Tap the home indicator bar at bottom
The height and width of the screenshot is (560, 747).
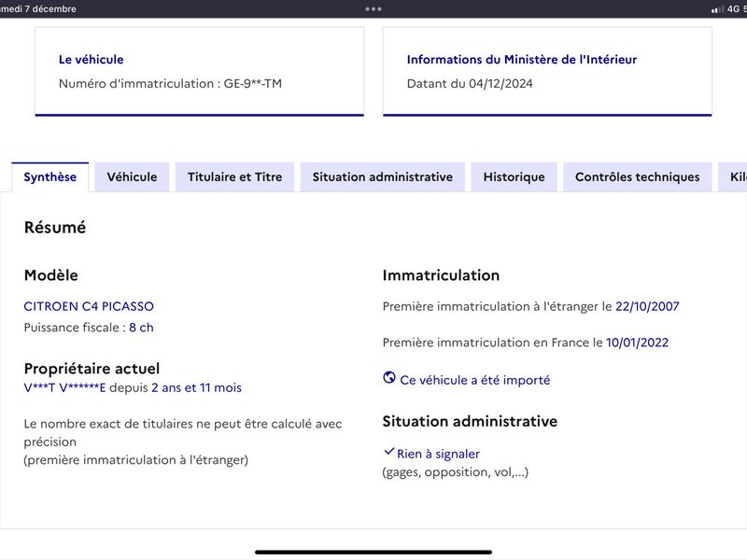click(373, 553)
